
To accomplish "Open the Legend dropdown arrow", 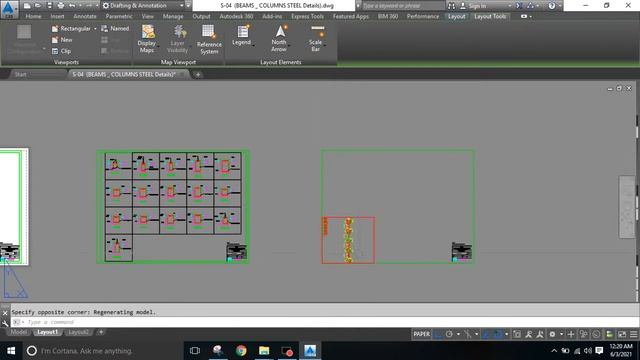I will pyautogui.click(x=253, y=45).
